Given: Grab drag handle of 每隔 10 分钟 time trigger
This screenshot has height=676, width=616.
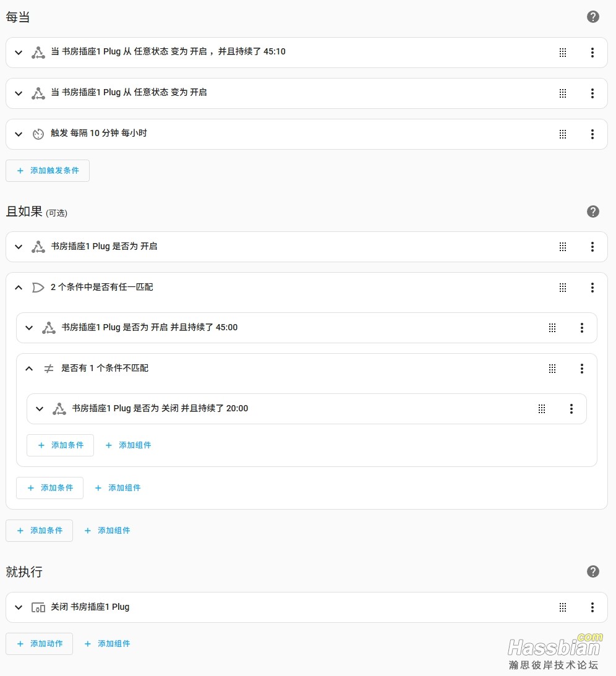Looking at the screenshot, I should 563,134.
